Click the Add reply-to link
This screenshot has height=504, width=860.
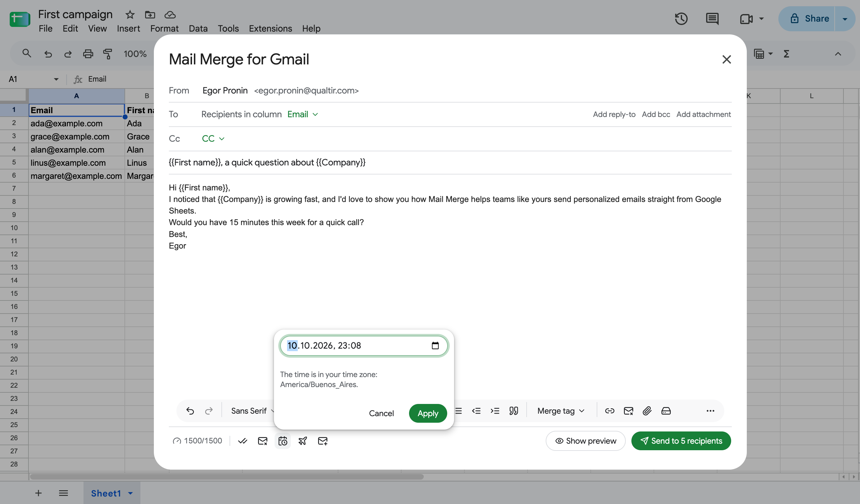(x=614, y=114)
